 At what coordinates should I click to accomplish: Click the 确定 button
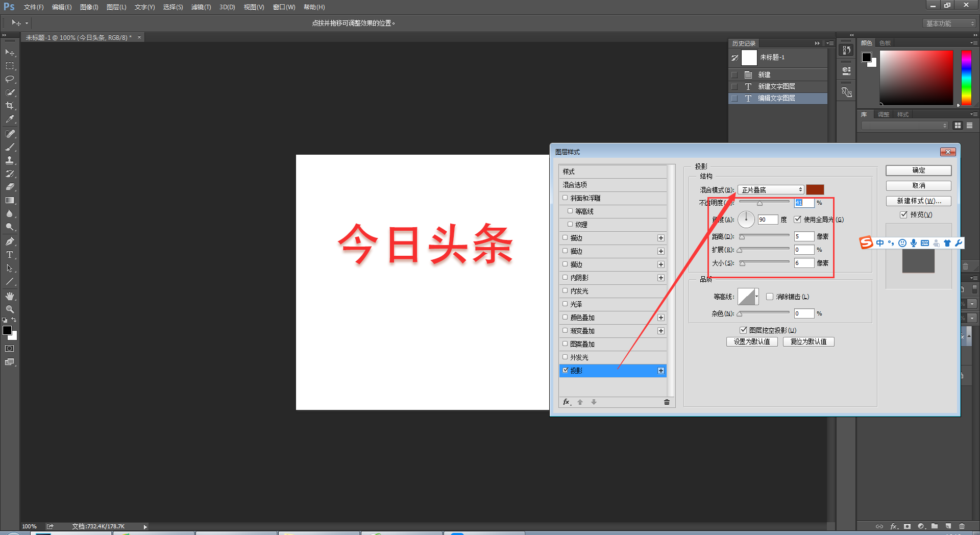[919, 171]
